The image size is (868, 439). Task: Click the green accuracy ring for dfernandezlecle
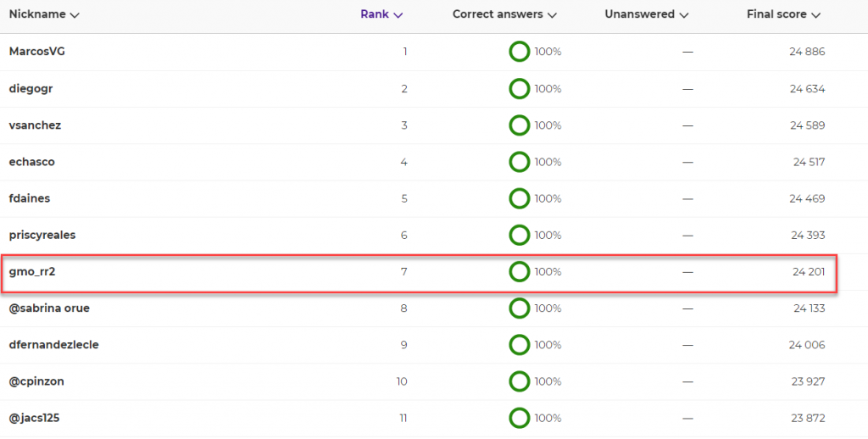point(520,345)
